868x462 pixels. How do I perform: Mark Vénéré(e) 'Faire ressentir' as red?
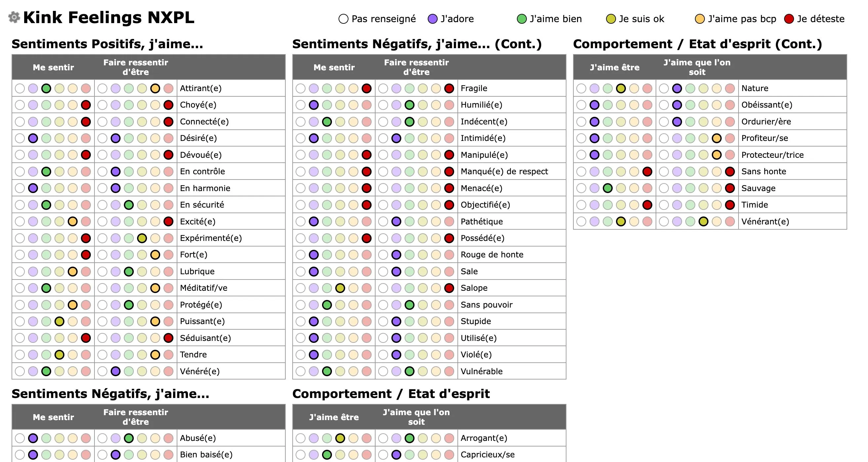pyautogui.click(x=168, y=372)
